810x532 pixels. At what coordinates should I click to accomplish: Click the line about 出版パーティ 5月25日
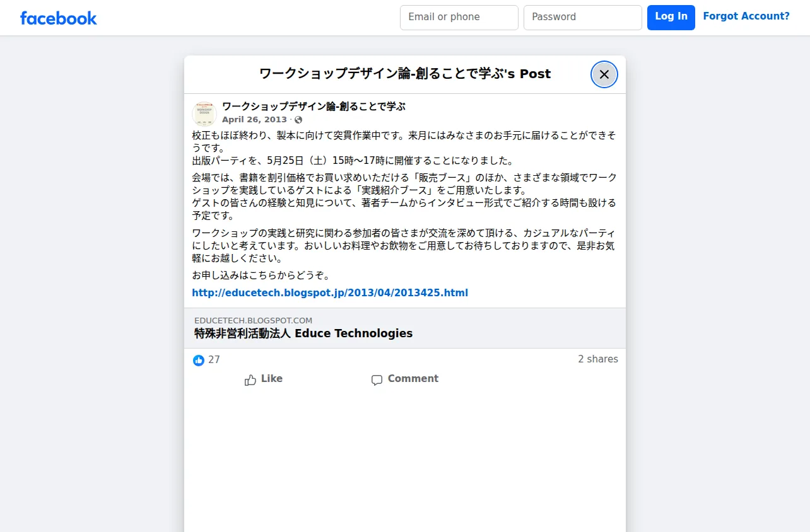click(x=353, y=161)
